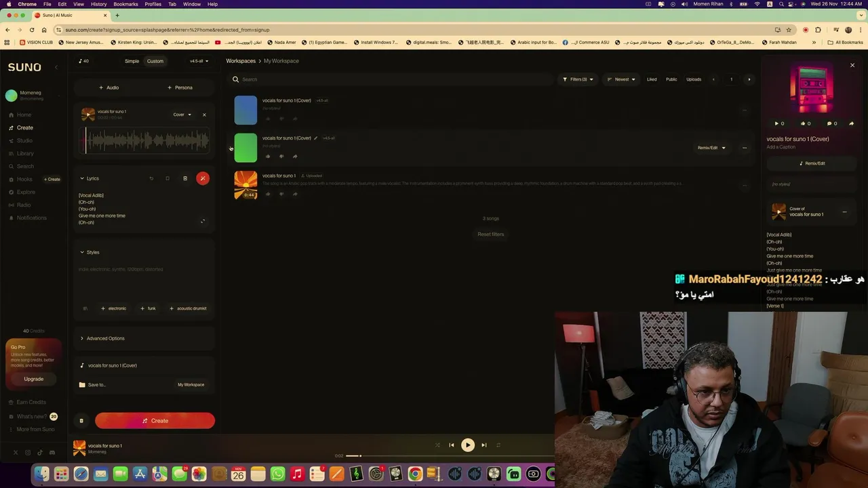This screenshot has height=488, width=868.
Task: Open Discord link in sidebar footer
Action: click(x=52, y=453)
